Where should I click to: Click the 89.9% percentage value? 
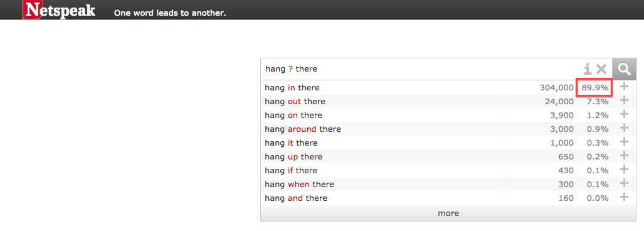(x=594, y=87)
